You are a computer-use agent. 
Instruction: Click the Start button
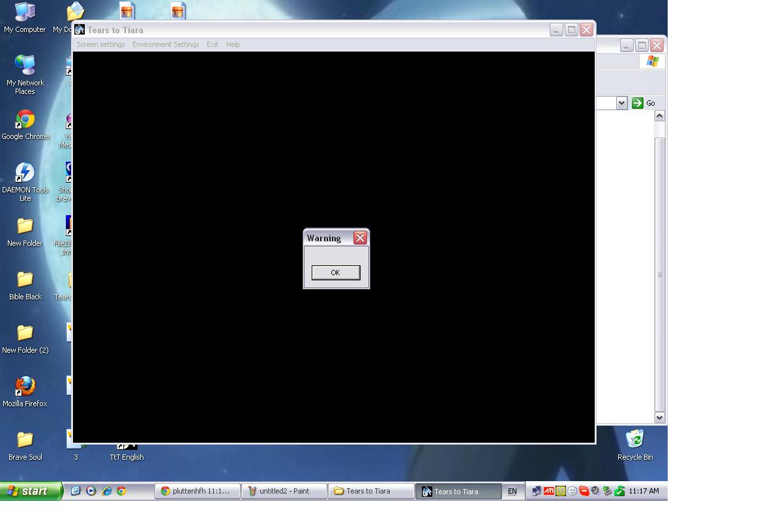(31, 491)
